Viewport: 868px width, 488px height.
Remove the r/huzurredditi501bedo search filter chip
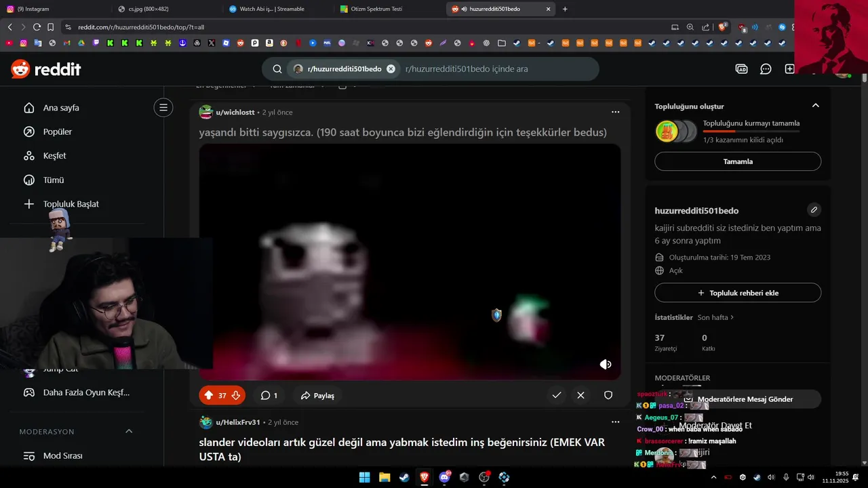(x=391, y=69)
